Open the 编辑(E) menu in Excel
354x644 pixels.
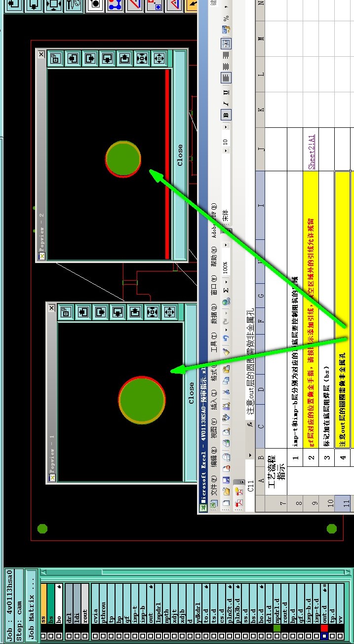click(x=214, y=456)
